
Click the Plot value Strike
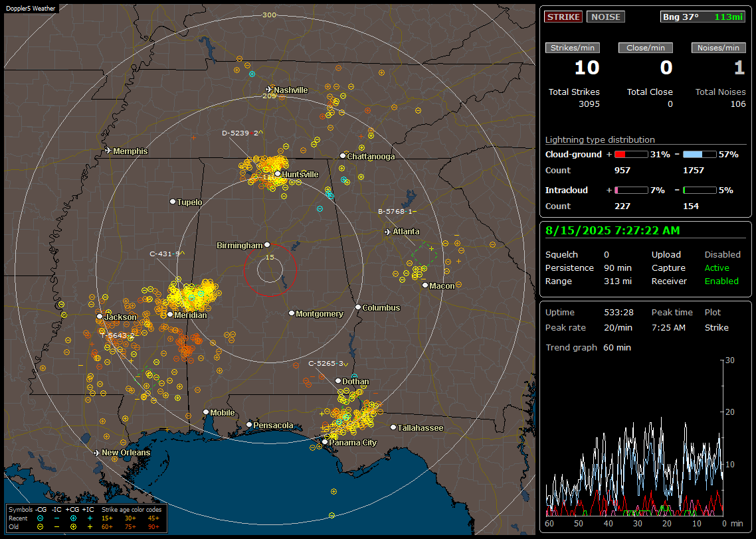click(716, 327)
